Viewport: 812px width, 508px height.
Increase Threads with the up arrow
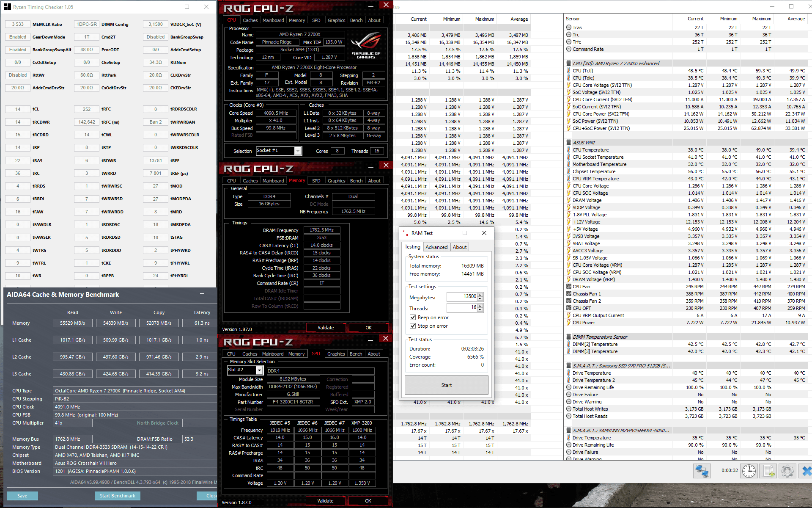click(480, 306)
